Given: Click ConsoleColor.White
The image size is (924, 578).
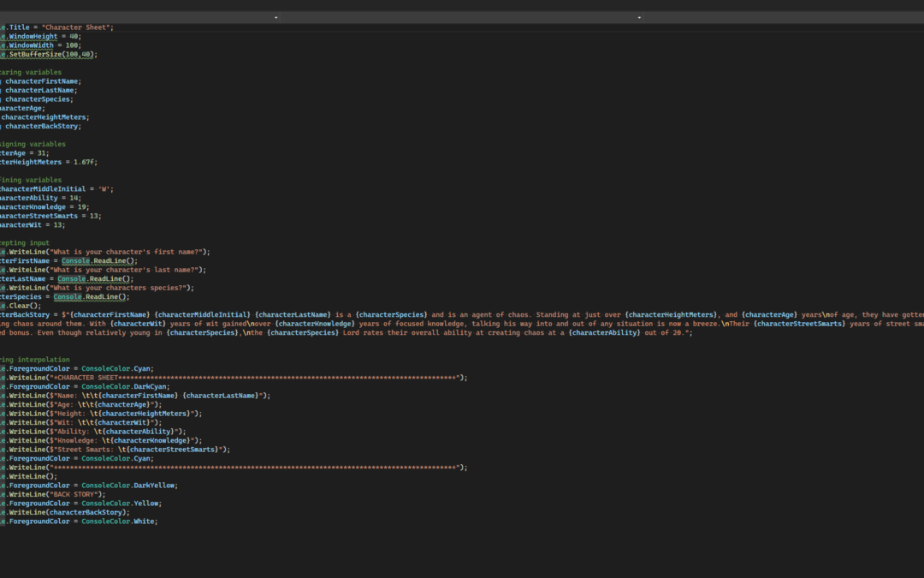Looking at the screenshot, I should [118, 521].
